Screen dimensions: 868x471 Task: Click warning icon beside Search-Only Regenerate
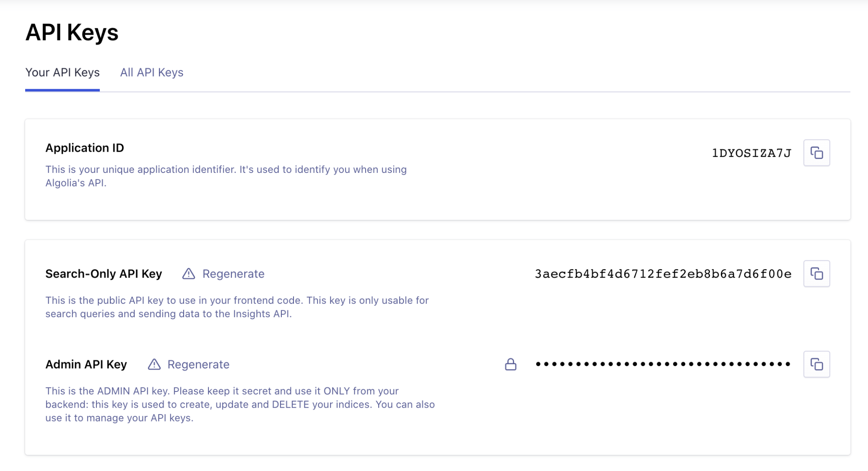point(188,274)
